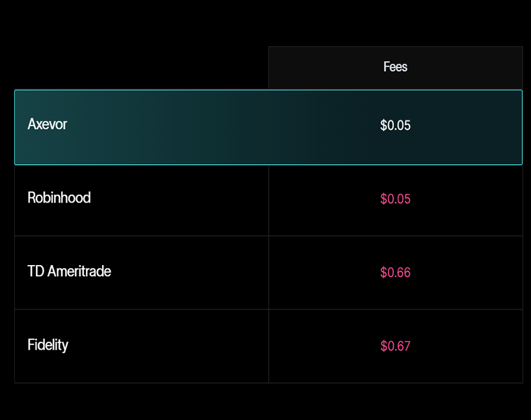531x420 pixels.
Task: Select Fidelity's $0.67 fee value
Action: (395, 346)
